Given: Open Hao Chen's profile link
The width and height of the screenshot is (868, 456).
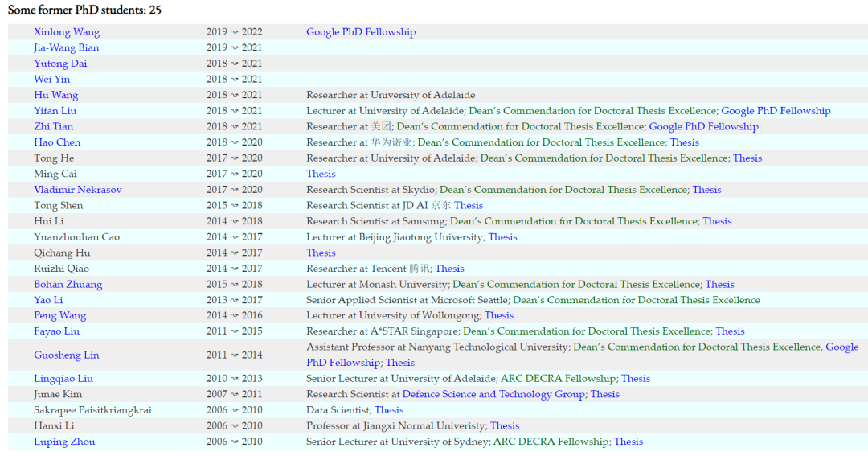Looking at the screenshot, I should pos(57,142).
